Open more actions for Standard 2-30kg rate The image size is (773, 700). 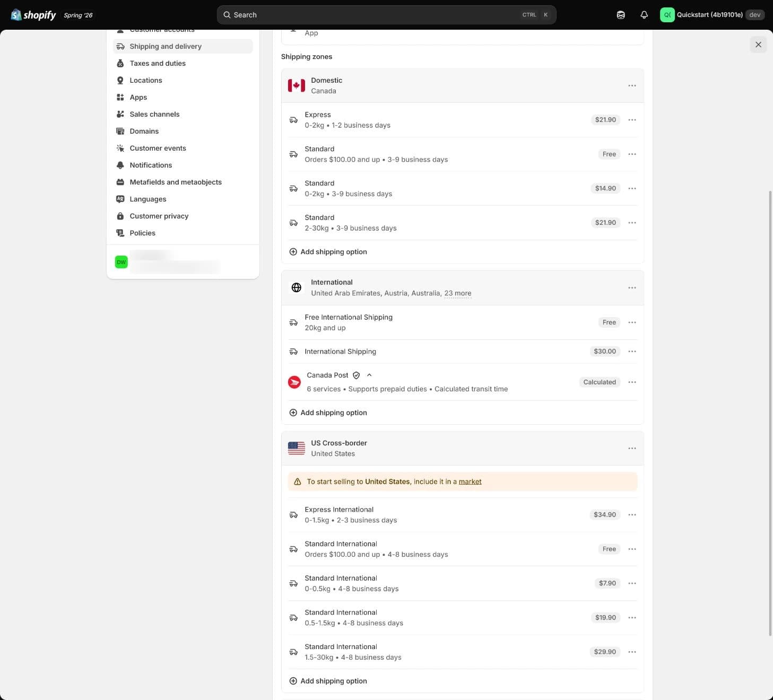pyautogui.click(x=632, y=223)
